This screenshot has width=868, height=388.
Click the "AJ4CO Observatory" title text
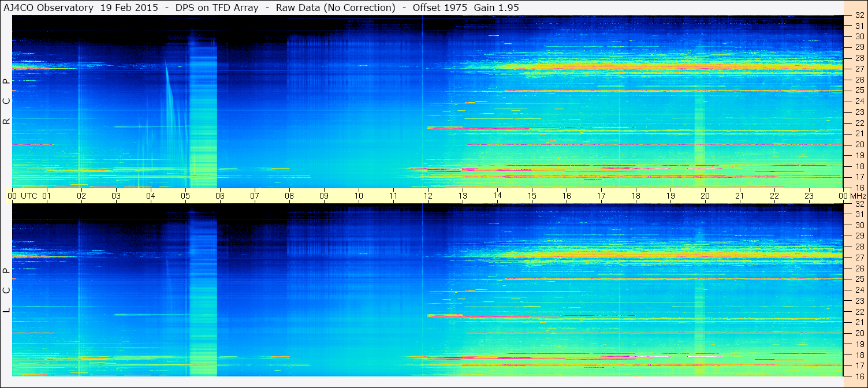click(x=49, y=8)
